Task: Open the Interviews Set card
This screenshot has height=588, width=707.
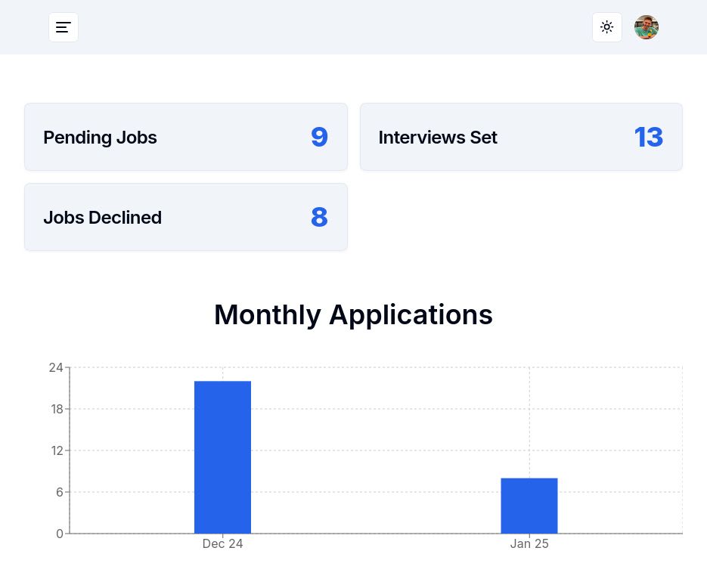Action: click(x=521, y=137)
